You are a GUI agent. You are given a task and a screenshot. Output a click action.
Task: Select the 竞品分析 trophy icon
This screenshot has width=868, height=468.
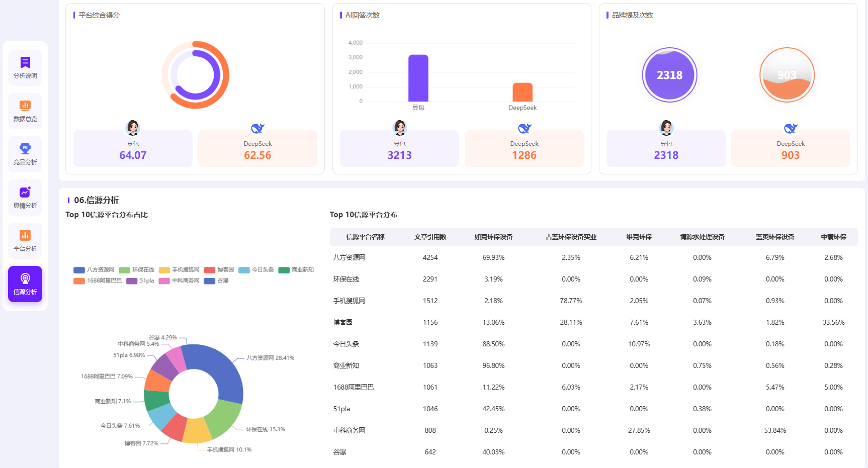tap(25, 149)
